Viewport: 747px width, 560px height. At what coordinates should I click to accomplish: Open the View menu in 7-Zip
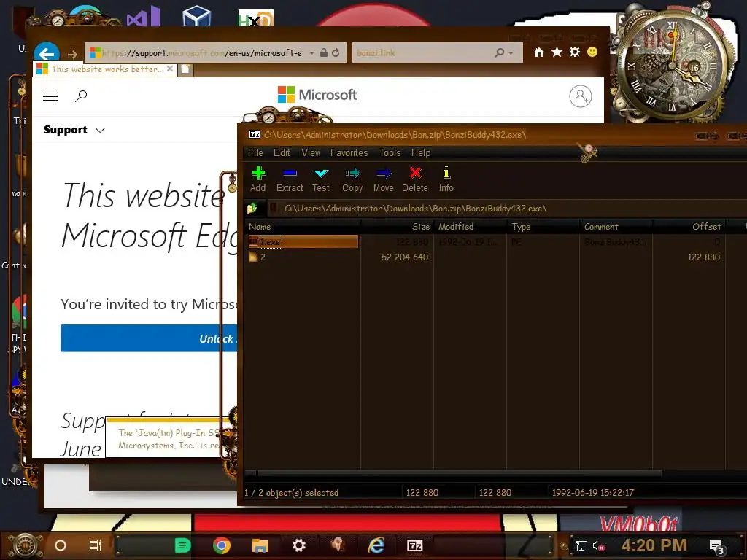[311, 153]
